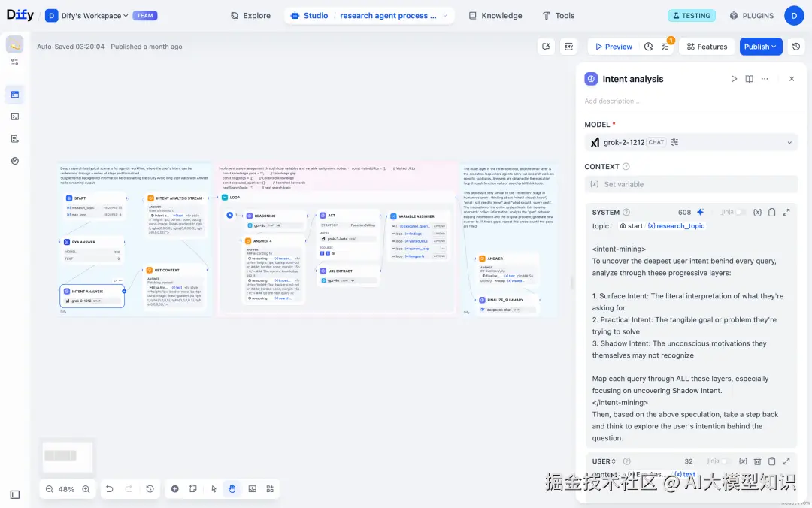Open the API access terminal icon

pyautogui.click(x=15, y=117)
